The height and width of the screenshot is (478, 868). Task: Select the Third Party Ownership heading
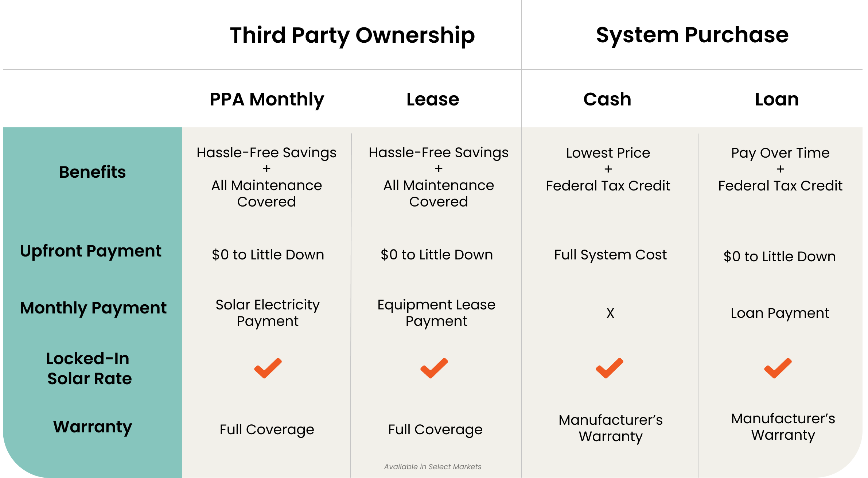pyautogui.click(x=352, y=35)
